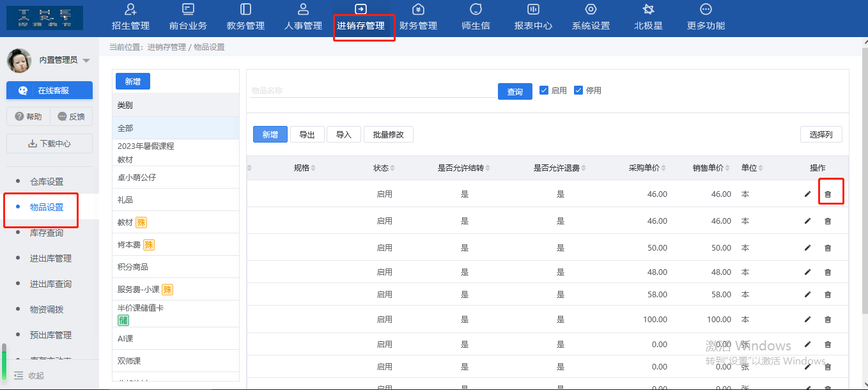
Task: Select the 卓小萌公仔 category
Action: click(176, 177)
